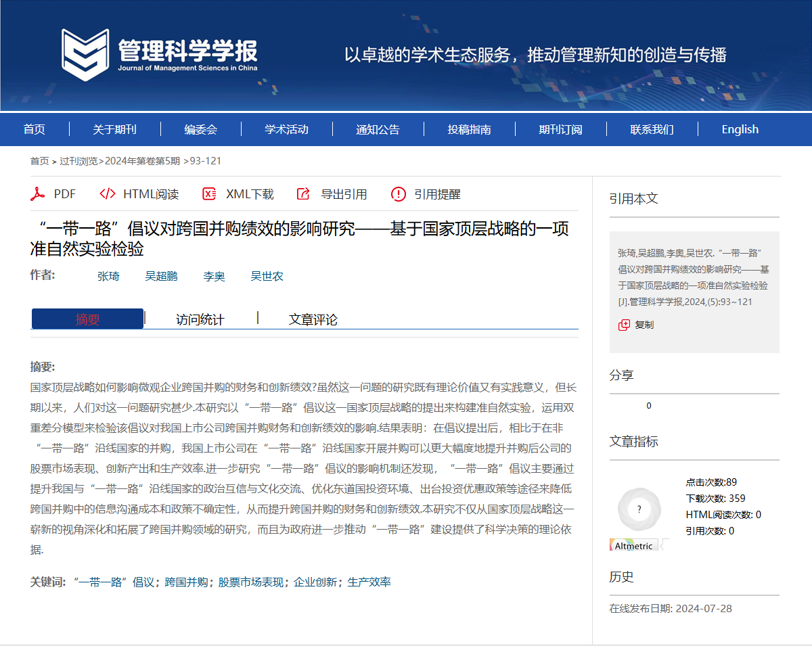Click author name 吴世农
The image size is (812, 646).
pos(267,276)
